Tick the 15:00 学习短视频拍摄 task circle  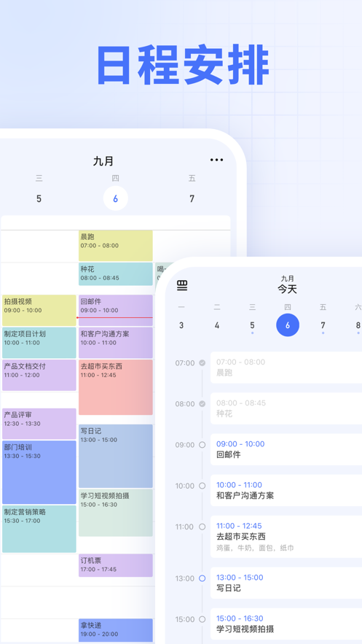tap(202, 619)
